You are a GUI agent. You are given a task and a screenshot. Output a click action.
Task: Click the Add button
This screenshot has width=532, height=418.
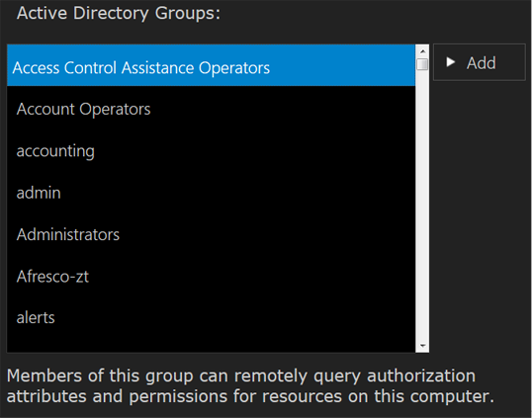tap(479, 62)
